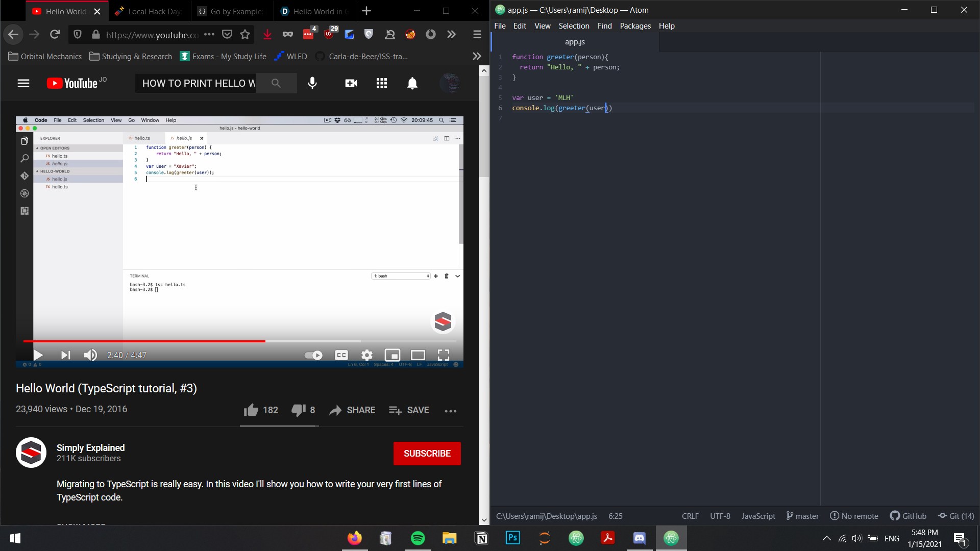
Task: Toggle autoplay switch in player
Action: [x=313, y=355]
